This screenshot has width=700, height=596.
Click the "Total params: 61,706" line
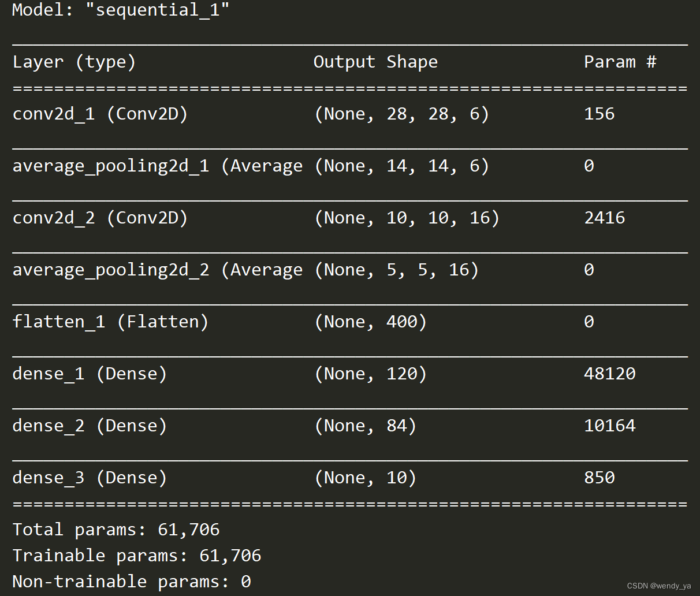point(116,530)
